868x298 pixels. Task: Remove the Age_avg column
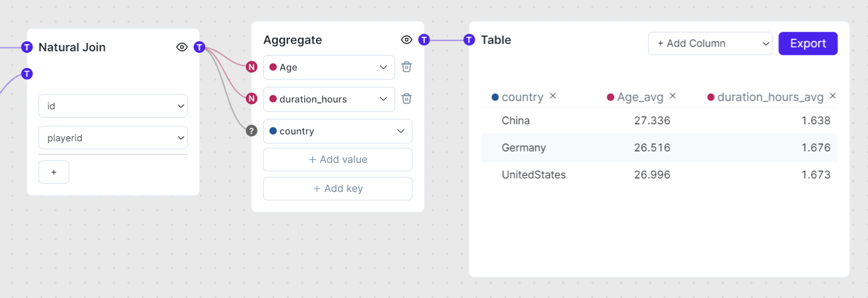(672, 96)
